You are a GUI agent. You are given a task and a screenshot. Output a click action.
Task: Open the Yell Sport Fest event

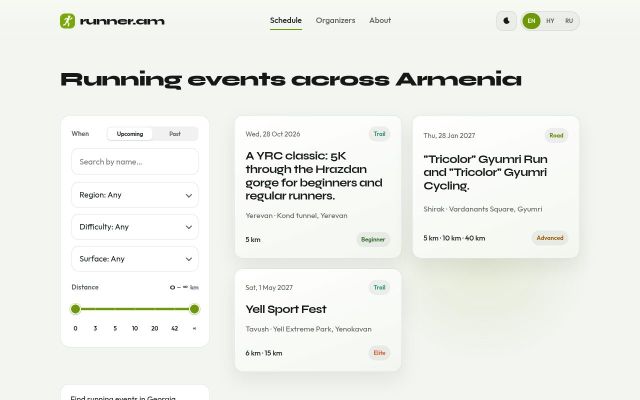tap(286, 309)
